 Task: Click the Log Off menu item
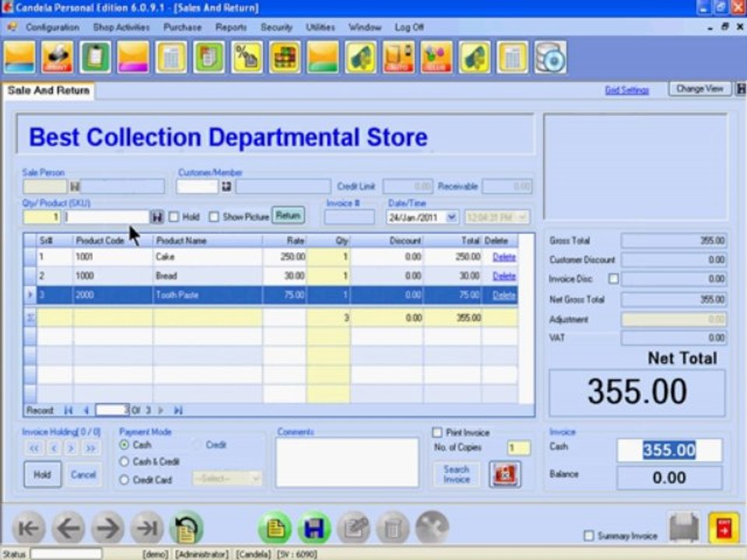(x=409, y=27)
